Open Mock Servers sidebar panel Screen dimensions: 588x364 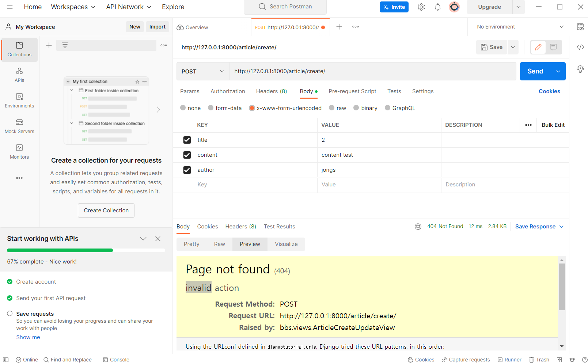click(19, 126)
